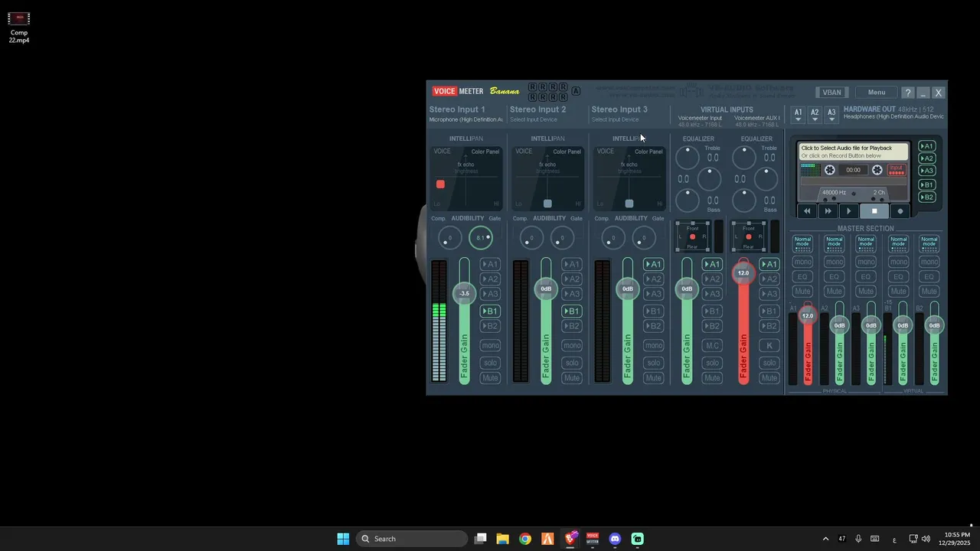This screenshot has width=980, height=551.
Task: Open the A3 hardware out device selector
Action: coord(831,115)
